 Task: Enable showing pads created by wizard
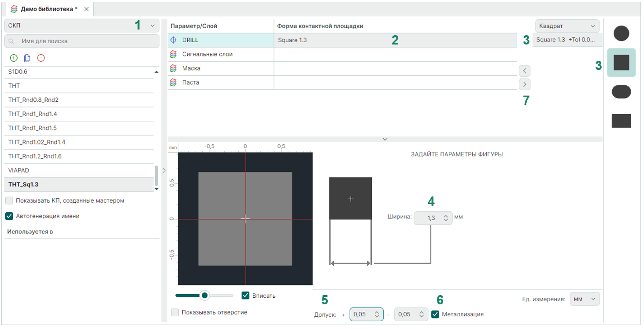(9, 200)
